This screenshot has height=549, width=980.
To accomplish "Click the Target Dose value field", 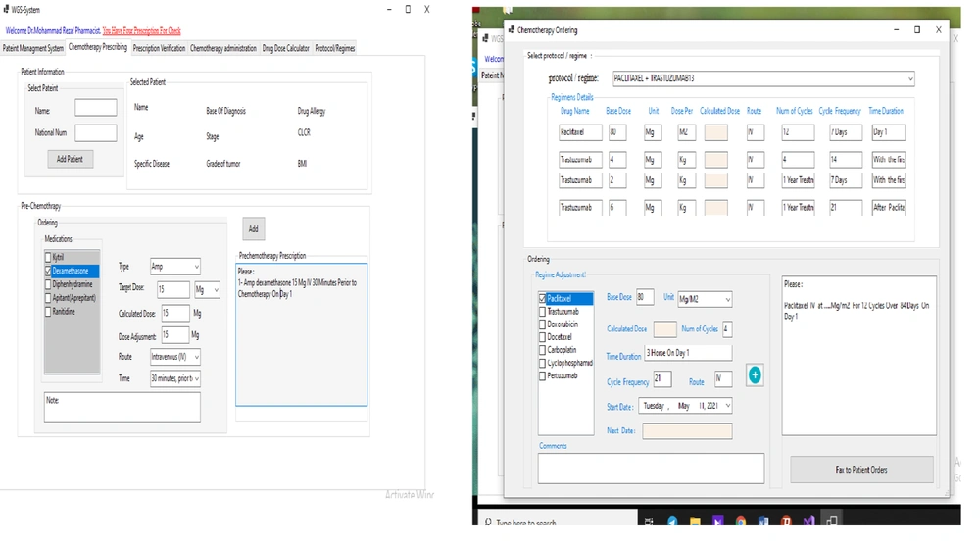I will [173, 289].
